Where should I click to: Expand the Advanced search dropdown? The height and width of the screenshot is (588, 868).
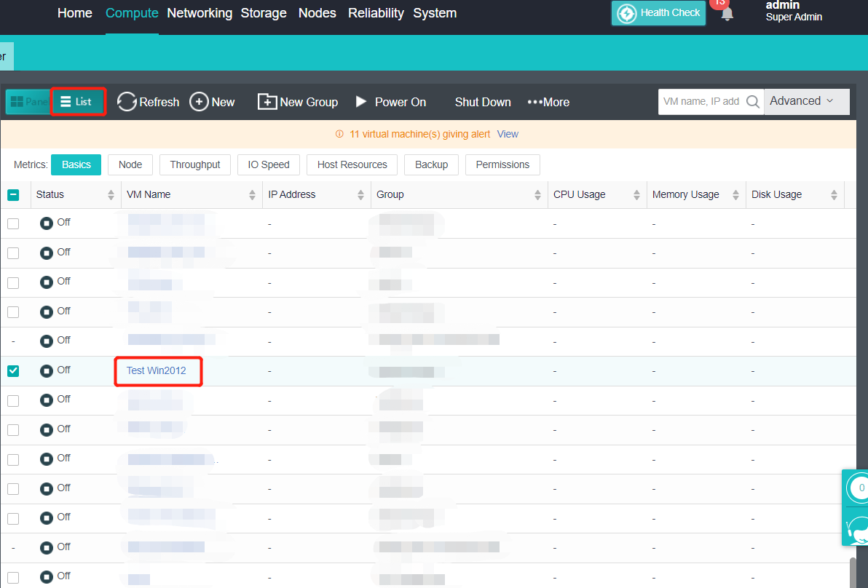coord(806,101)
